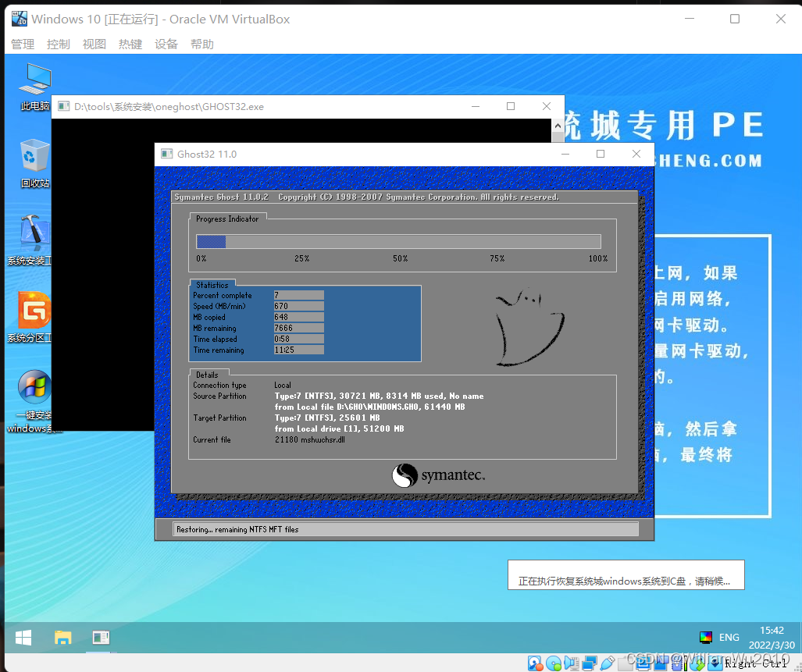This screenshot has height=672, width=802.
Task: Open the 热键 menu in VirtualBox
Action: (x=130, y=44)
